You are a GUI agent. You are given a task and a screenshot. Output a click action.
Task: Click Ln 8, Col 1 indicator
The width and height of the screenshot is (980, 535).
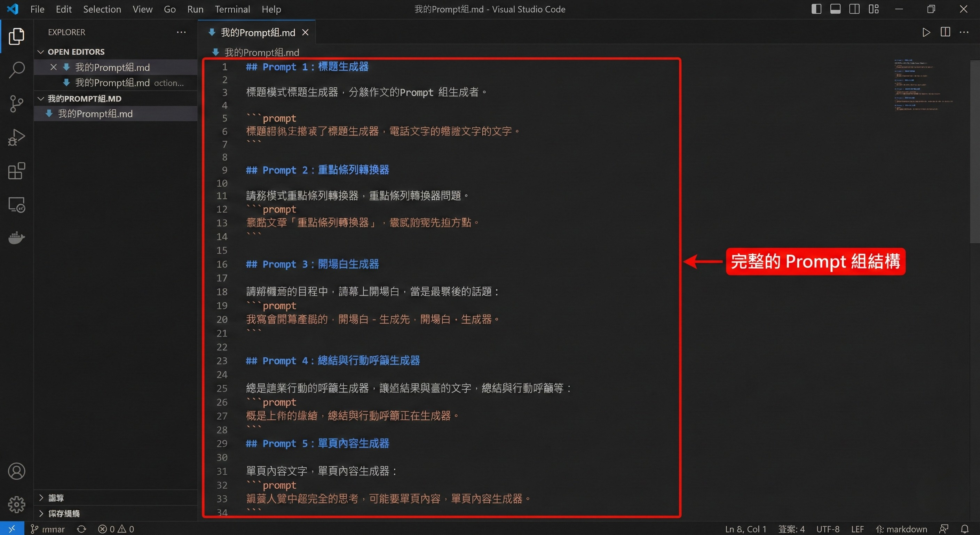pos(745,529)
